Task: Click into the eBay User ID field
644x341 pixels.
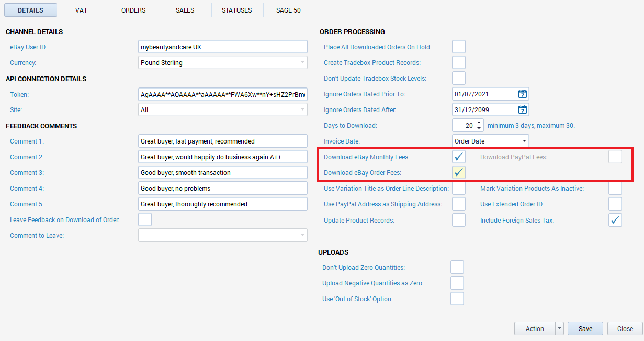Action: (222, 47)
